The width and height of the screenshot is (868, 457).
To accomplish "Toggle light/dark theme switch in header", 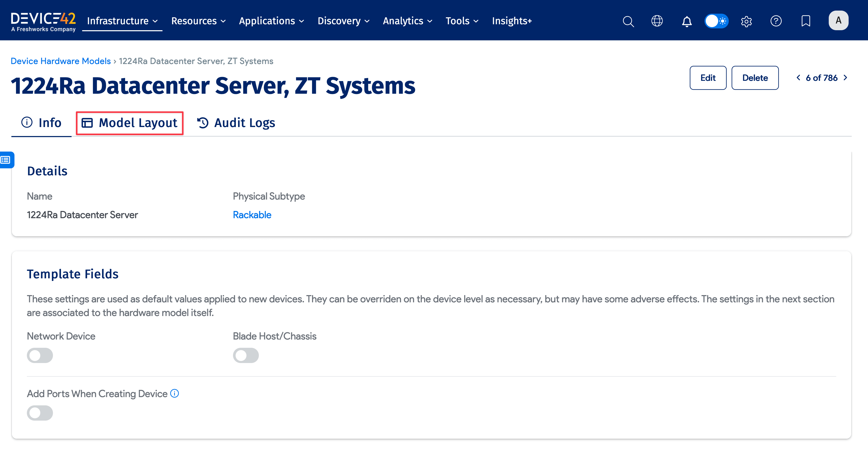I will tap(716, 21).
